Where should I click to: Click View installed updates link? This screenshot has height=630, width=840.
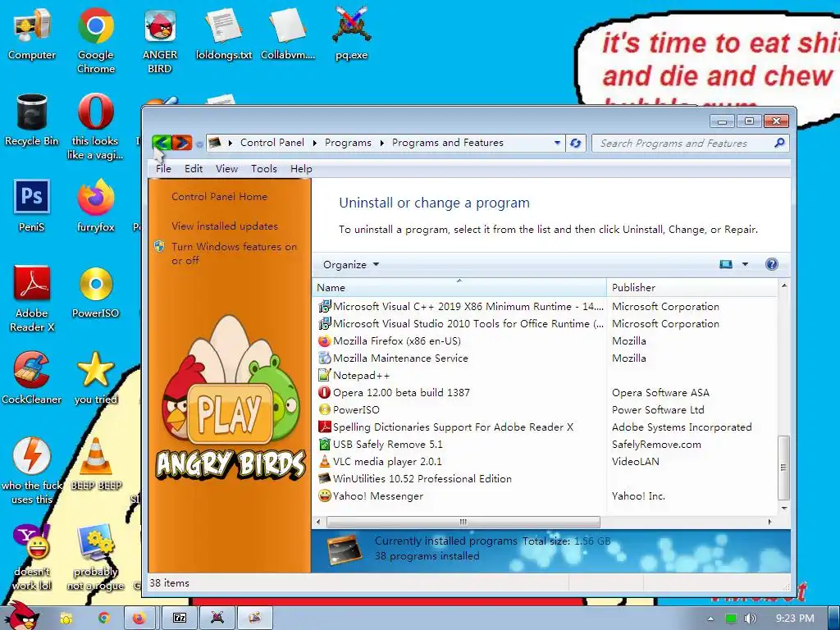pos(225,226)
